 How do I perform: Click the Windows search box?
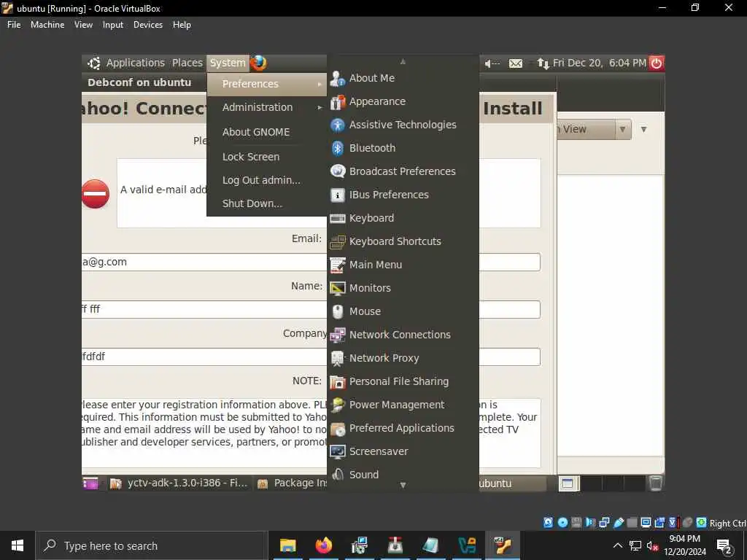click(x=151, y=545)
